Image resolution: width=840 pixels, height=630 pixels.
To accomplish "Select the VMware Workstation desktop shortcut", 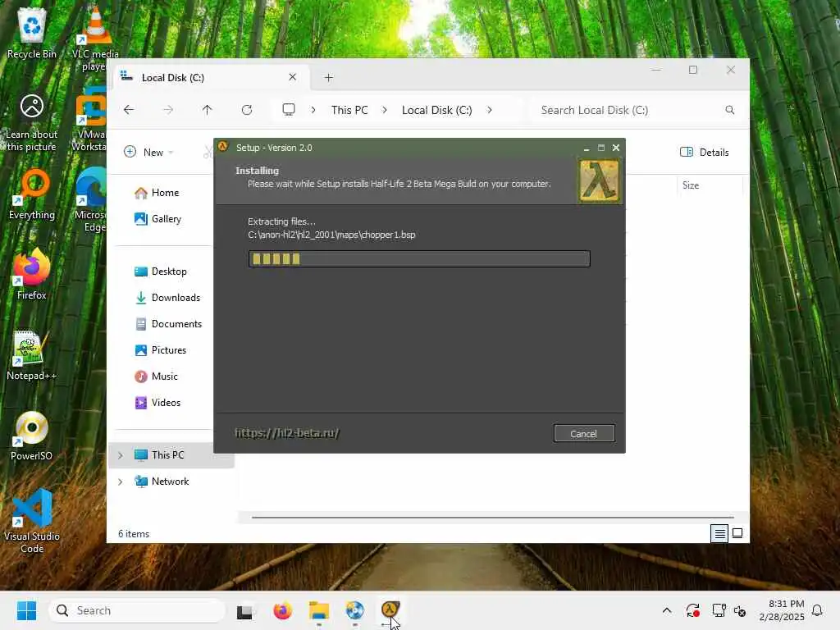I will [91, 121].
